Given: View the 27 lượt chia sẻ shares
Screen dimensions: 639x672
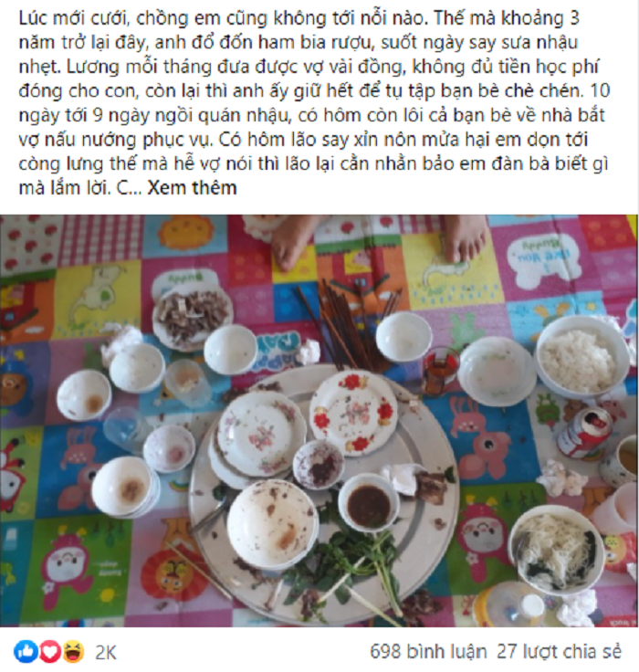Looking at the screenshot, I should (559, 651).
